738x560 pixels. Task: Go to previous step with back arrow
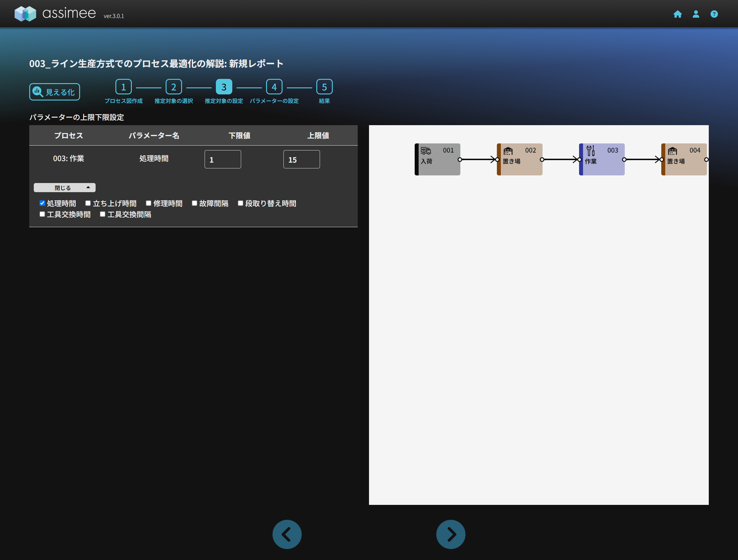pos(287,534)
